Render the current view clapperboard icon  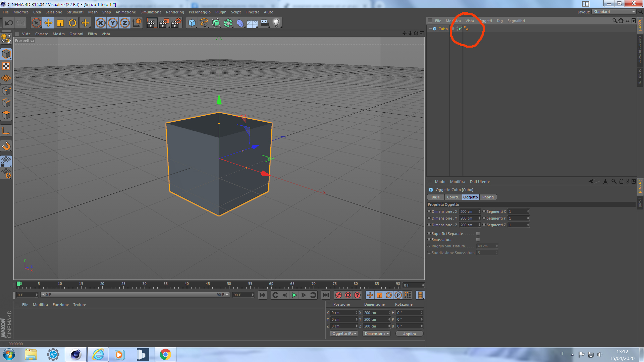(152, 23)
